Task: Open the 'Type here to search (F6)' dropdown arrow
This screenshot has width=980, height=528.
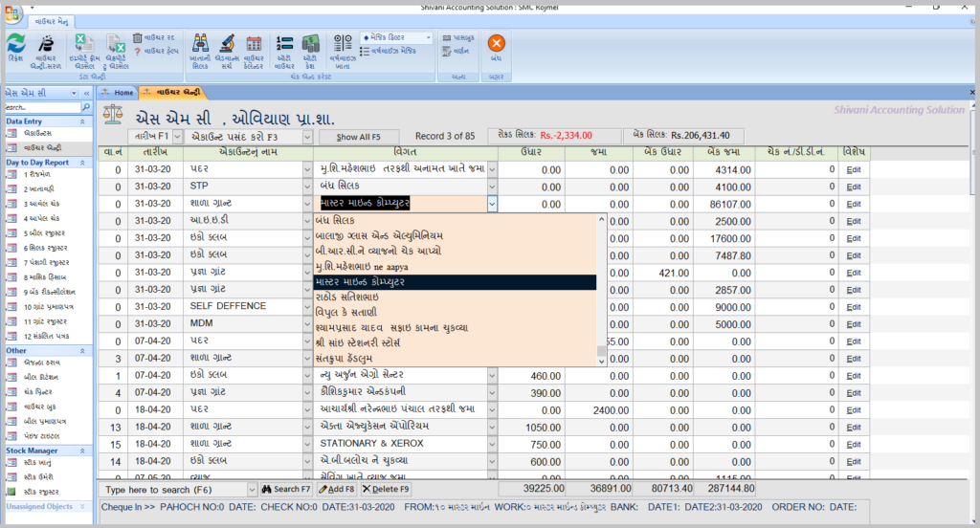Action: pyautogui.click(x=253, y=489)
